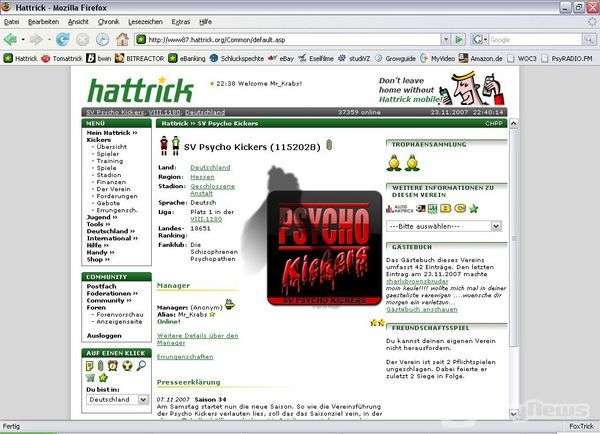Open the Bitte auswählen dropdown

click(444, 226)
